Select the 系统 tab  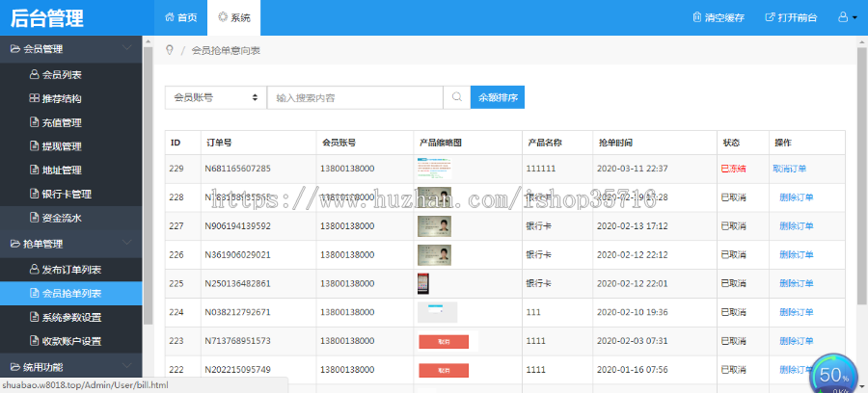(x=233, y=17)
